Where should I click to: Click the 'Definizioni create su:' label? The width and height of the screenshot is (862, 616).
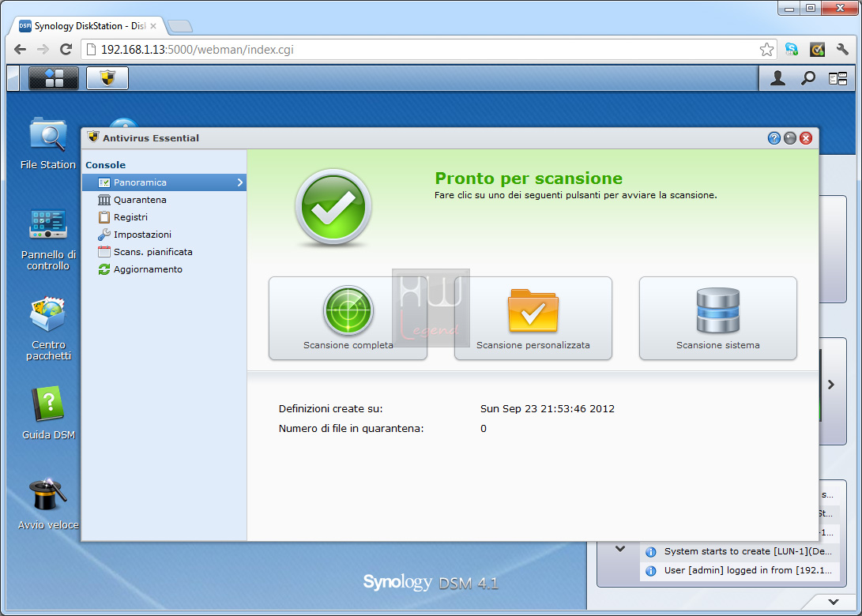tap(330, 409)
